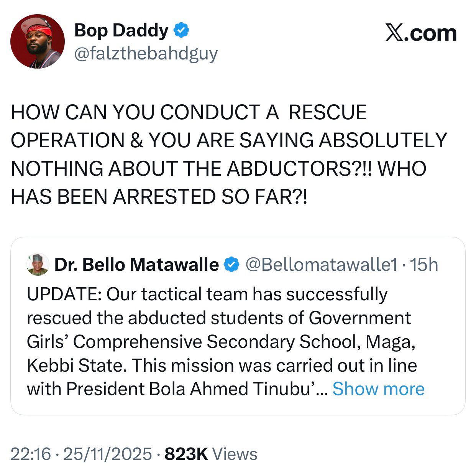Go to the @Bellomatawalle1 handle
The width and height of the screenshot is (476, 476).
click(321, 264)
